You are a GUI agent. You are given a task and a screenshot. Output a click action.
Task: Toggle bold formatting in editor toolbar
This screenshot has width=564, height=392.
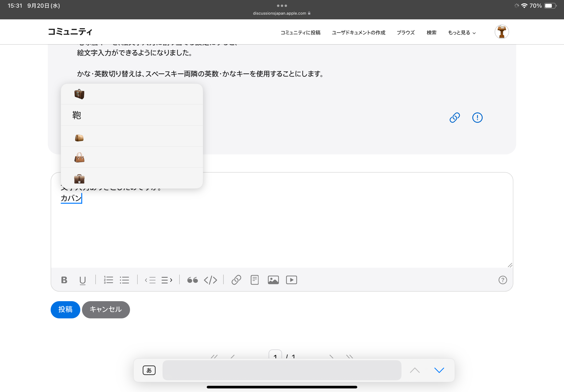[64, 280]
